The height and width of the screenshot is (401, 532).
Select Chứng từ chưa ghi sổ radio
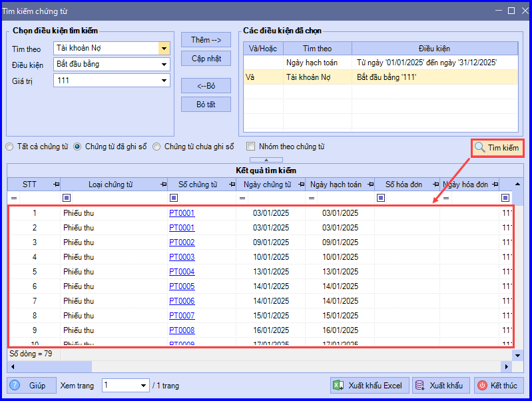click(x=156, y=147)
